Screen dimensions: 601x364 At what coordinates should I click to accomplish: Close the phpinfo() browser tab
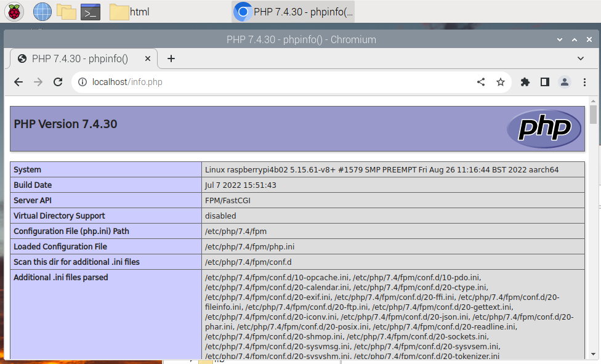pos(148,59)
